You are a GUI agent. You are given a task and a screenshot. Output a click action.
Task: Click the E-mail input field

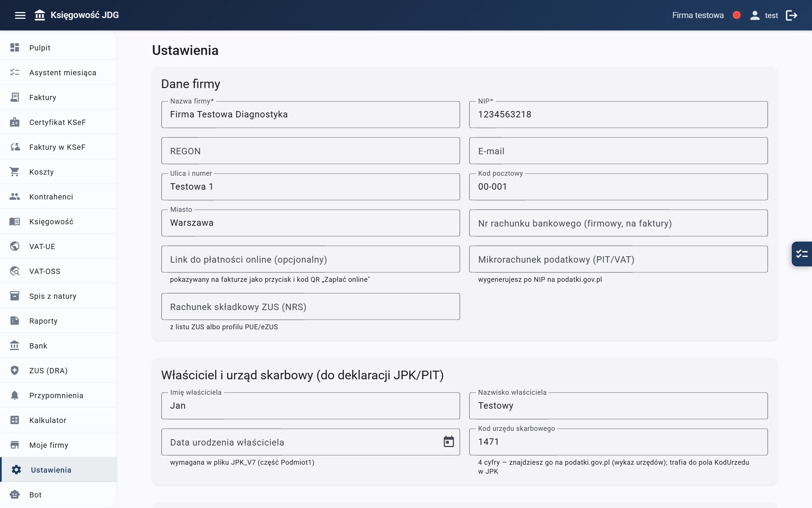coord(618,151)
